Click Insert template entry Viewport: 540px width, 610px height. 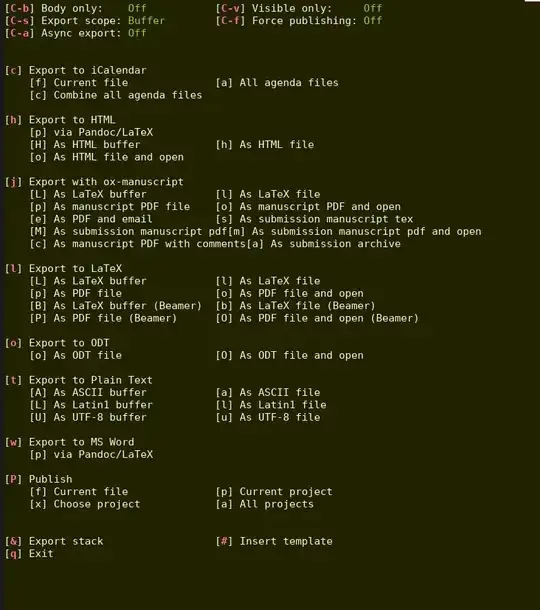pos(274,541)
